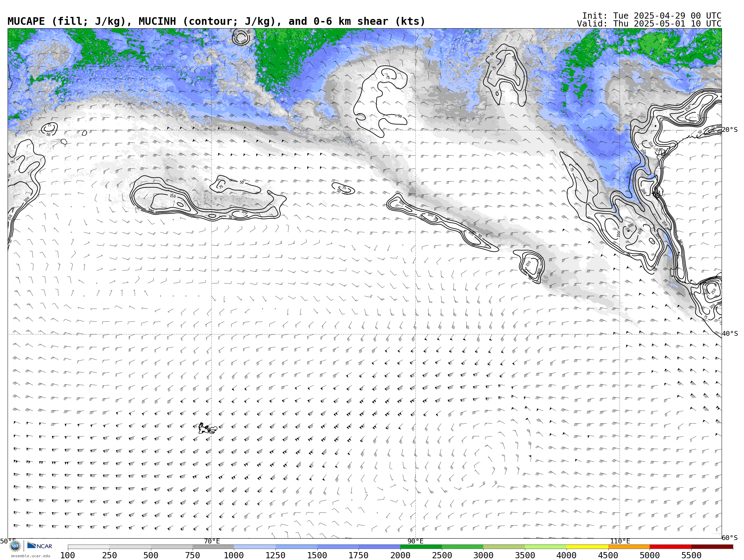Pick the medium green 2500–3000 colorbar swatch

(x=463, y=547)
